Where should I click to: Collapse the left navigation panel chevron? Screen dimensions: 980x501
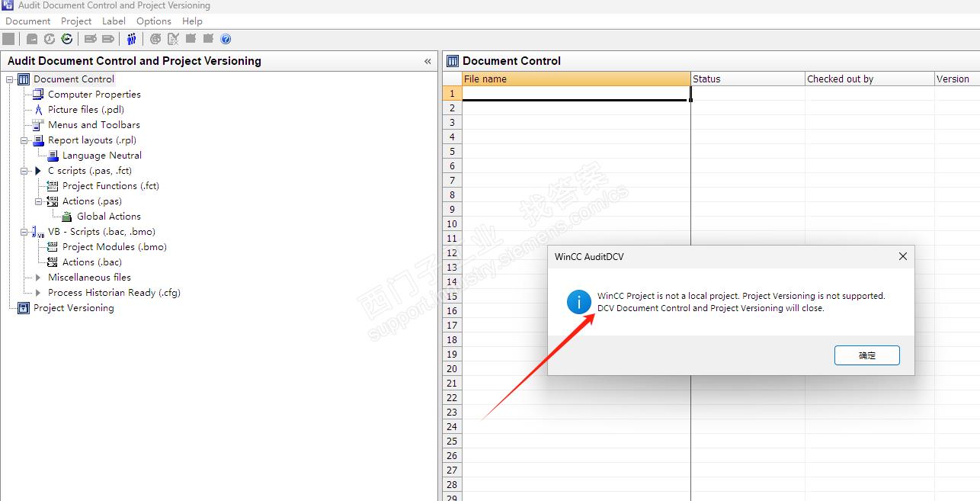[x=428, y=62]
